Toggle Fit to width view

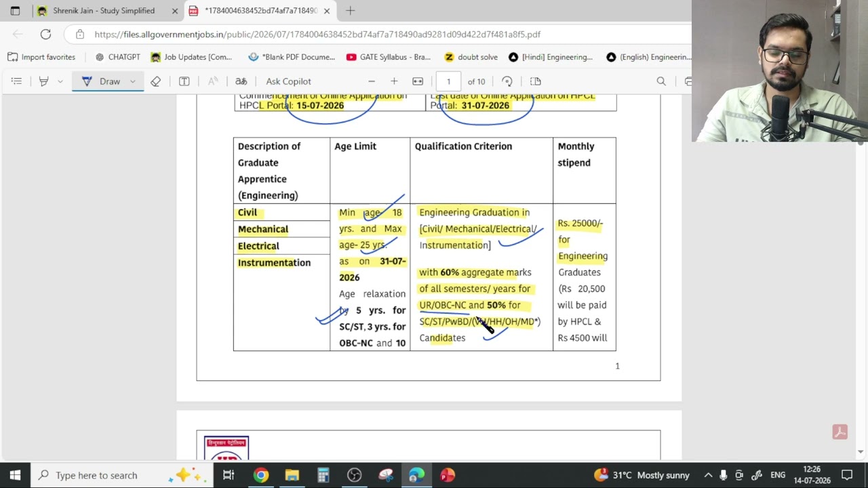coord(418,81)
